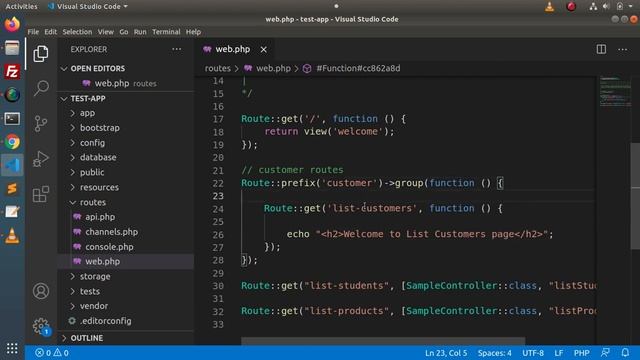This screenshot has width=640, height=360.
Task: Expand the vendor folder
Action: click(x=125, y=306)
